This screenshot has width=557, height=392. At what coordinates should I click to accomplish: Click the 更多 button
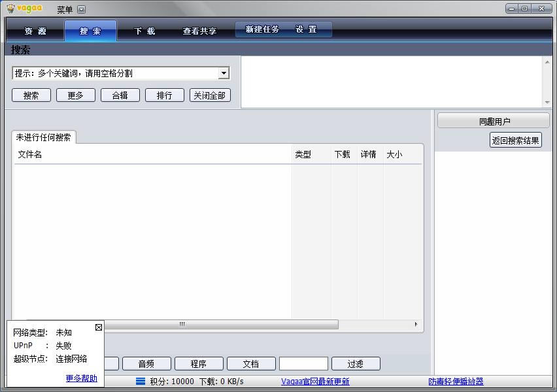point(76,95)
